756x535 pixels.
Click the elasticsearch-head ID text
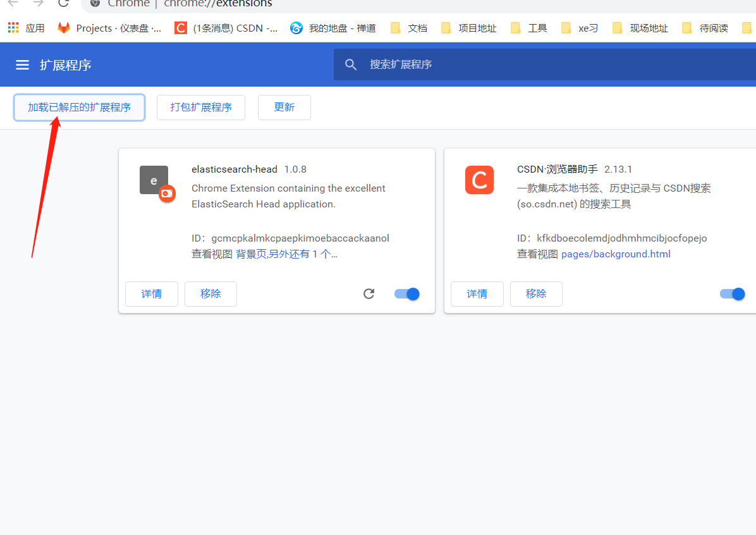[x=290, y=238]
